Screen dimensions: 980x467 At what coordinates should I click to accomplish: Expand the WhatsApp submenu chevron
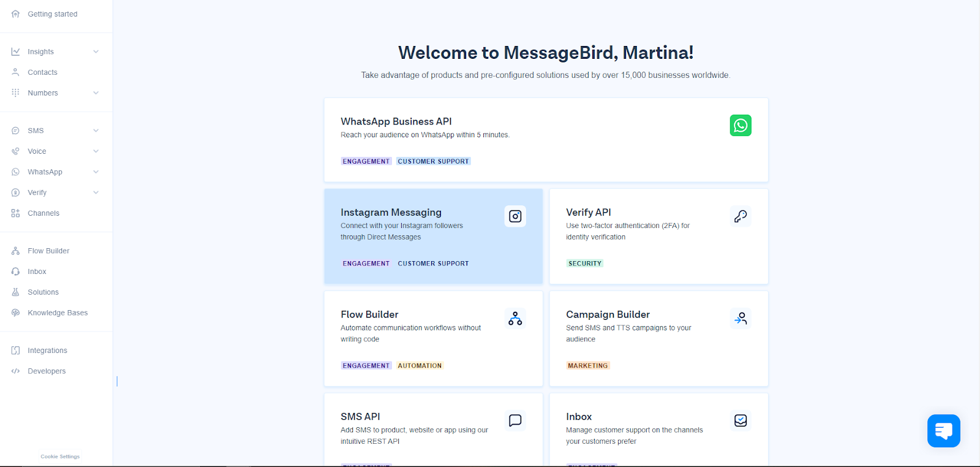96,172
